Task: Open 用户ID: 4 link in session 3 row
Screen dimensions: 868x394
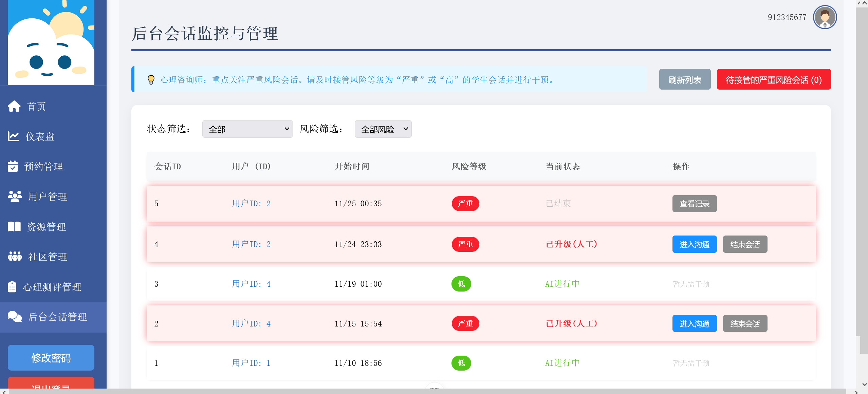Action: pos(251,284)
